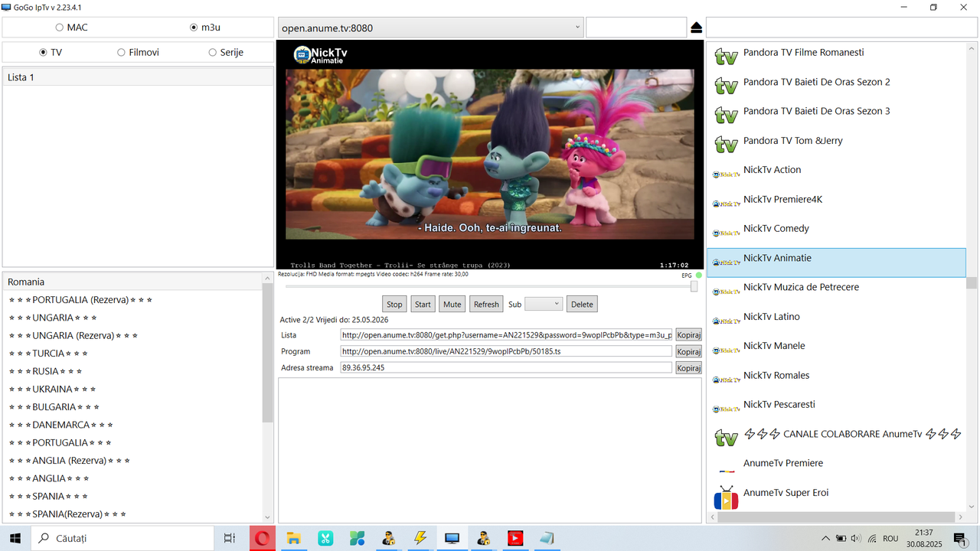Click the NickTv Latino channel logo

coord(726,321)
